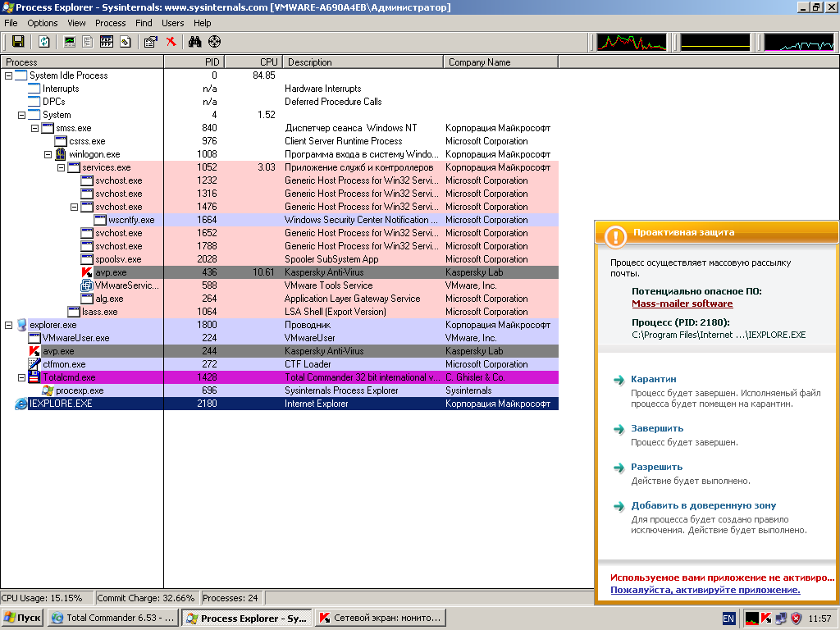Open the Users menu
Image resolution: width=840 pixels, height=630 pixels.
[172, 23]
